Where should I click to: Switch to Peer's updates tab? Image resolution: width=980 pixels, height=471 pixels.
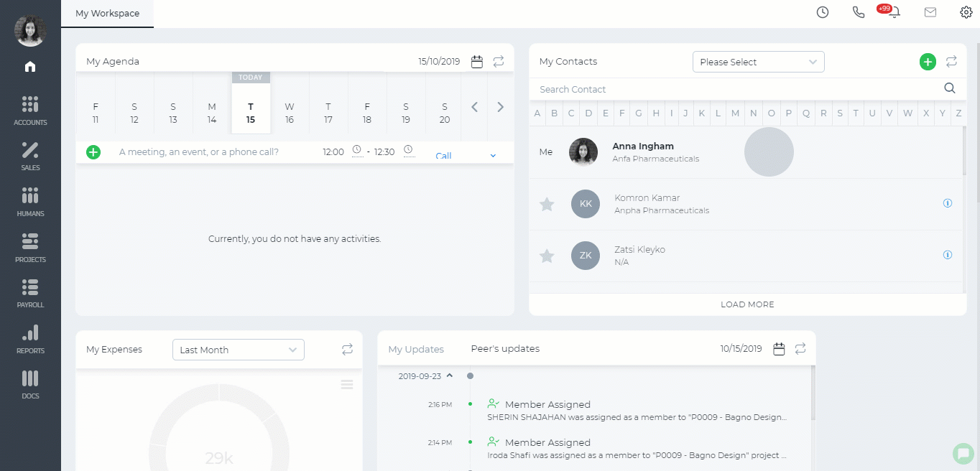(x=505, y=349)
